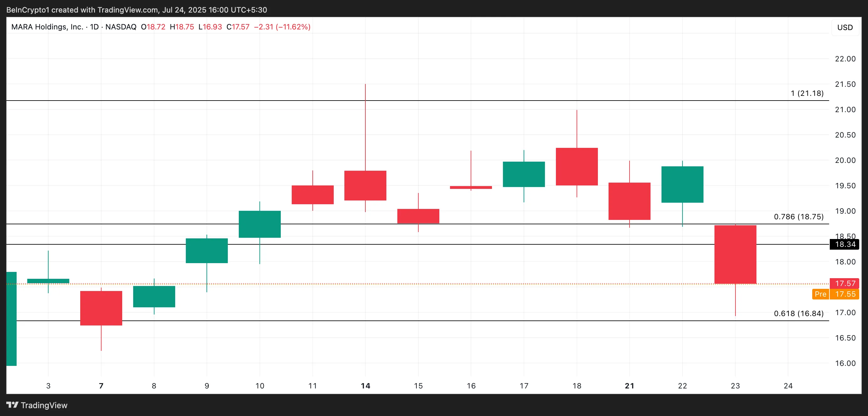This screenshot has width=868, height=416.
Task: Click the bold date label 7
Action: click(101, 386)
